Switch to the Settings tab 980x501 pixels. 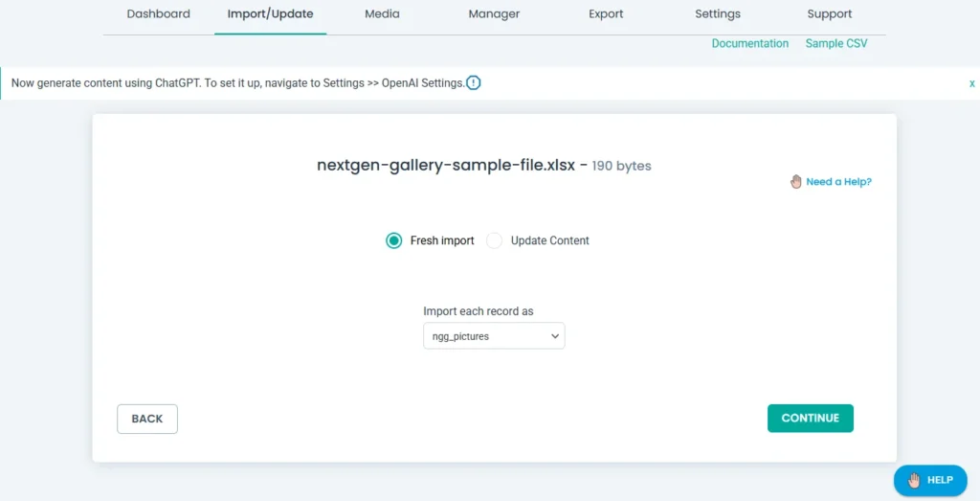point(718,14)
